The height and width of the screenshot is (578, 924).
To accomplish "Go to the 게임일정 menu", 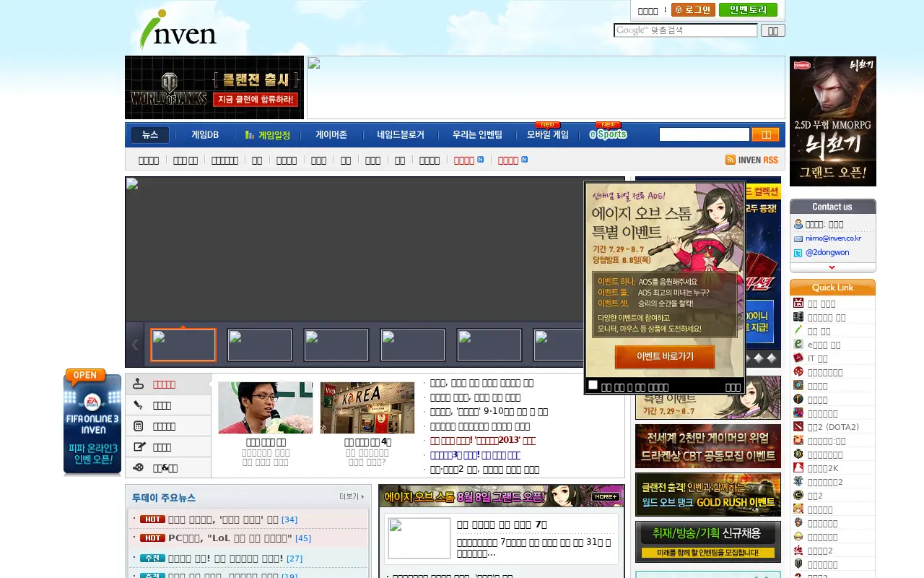I will coord(268,134).
